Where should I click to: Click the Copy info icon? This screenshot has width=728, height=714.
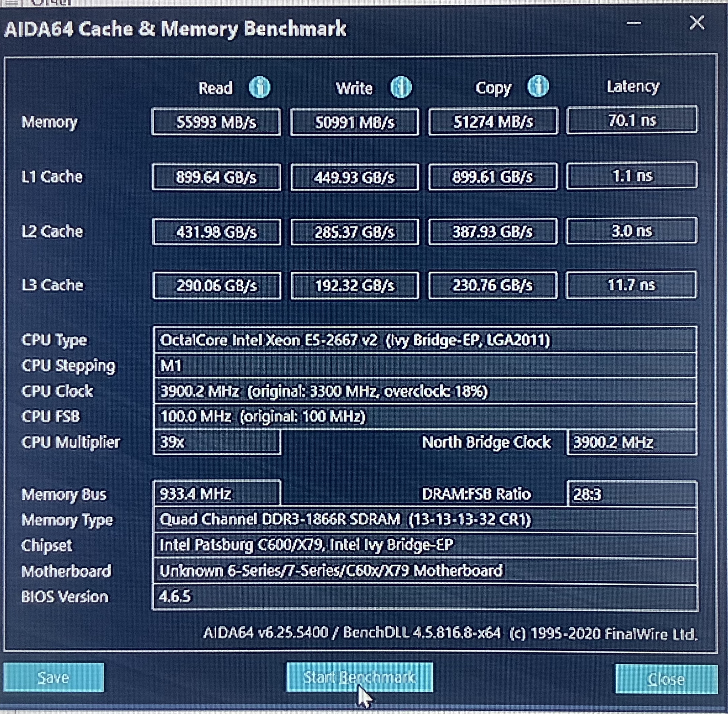point(538,87)
